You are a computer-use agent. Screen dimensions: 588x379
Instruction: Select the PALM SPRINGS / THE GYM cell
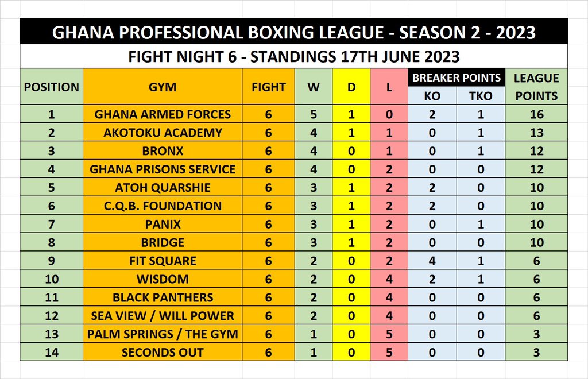click(x=163, y=334)
